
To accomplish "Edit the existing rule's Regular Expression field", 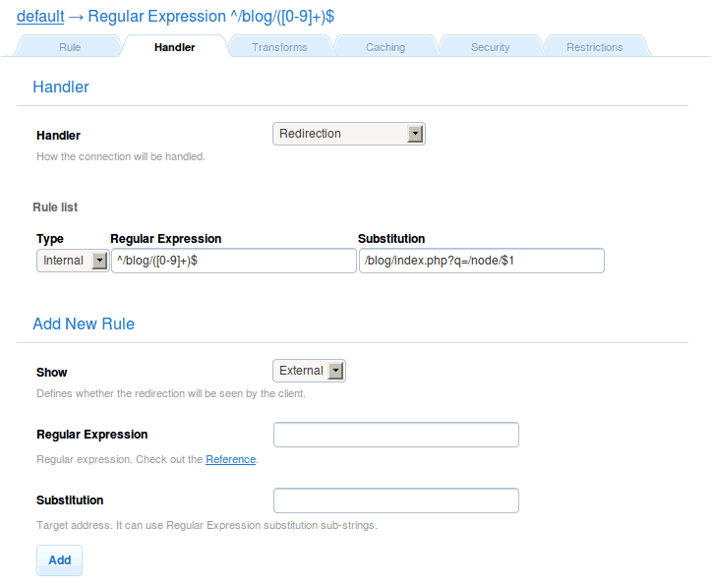I will pyautogui.click(x=233, y=261).
